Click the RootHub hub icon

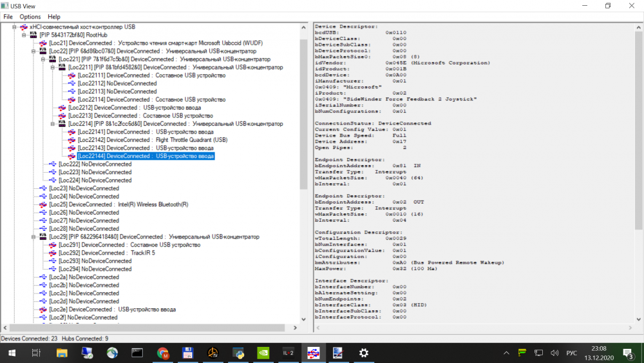(33, 35)
